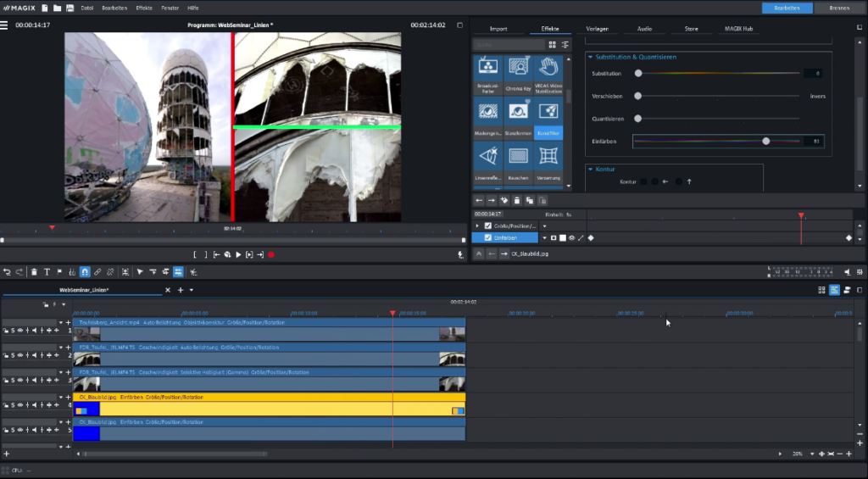Viewport: 868px width, 479px height.
Task: Open Fenster menu
Action: (170, 8)
